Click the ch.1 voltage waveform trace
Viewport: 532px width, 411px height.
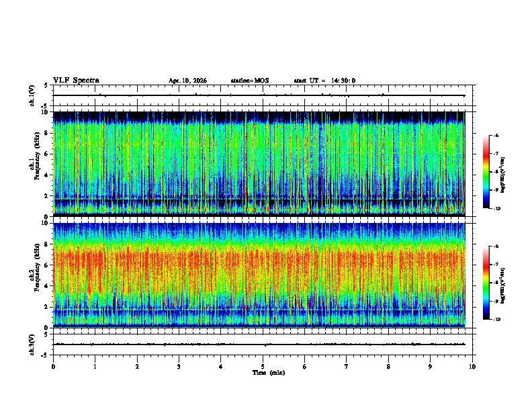259,95
